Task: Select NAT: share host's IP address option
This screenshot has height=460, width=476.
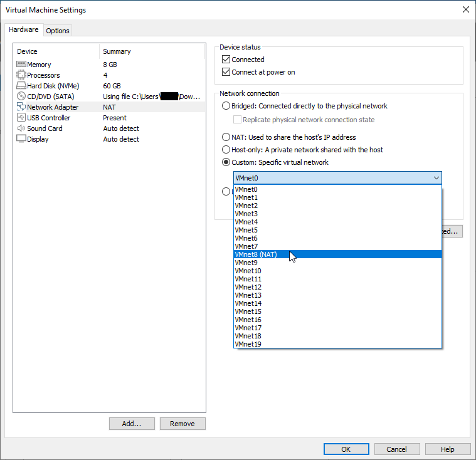Action: point(226,137)
